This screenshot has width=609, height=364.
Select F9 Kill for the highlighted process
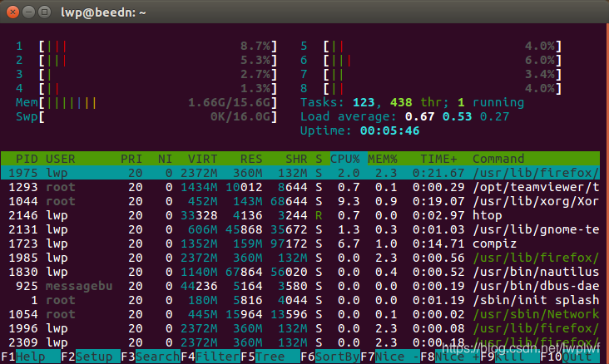[510, 357]
